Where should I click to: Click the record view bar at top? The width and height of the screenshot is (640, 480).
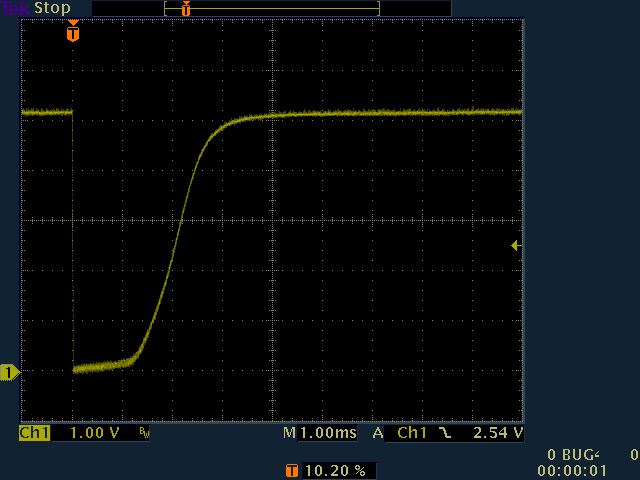pos(270,8)
